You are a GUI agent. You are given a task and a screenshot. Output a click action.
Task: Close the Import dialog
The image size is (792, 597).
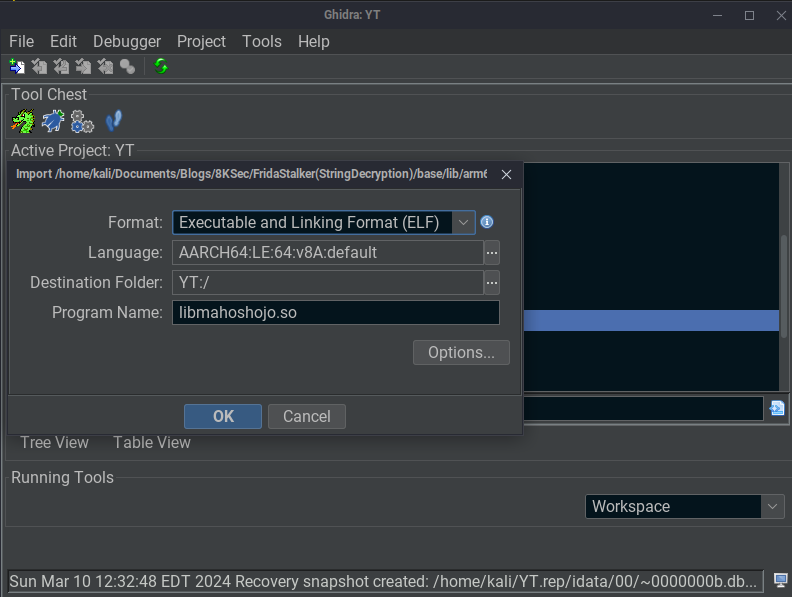coord(506,174)
